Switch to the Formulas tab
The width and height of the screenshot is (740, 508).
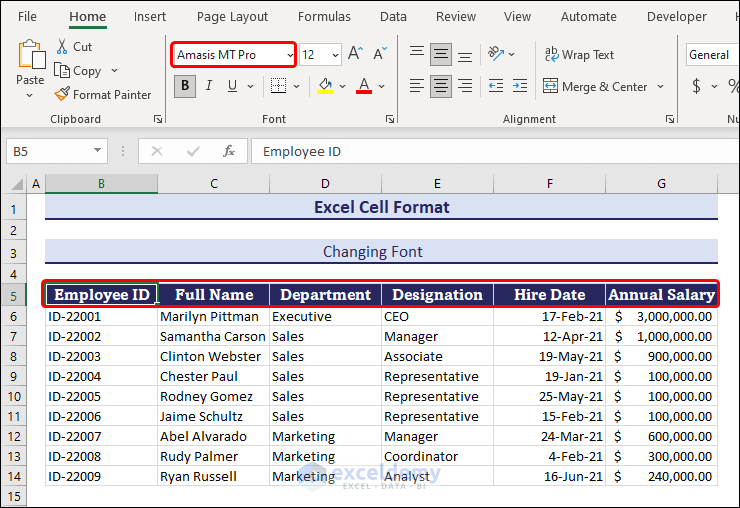coord(324,17)
